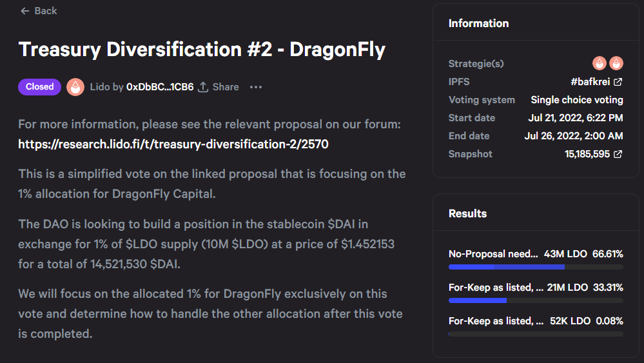Click the first strategy Lido icon
The height and width of the screenshot is (363, 644).
pyautogui.click(x=600, y=63)
